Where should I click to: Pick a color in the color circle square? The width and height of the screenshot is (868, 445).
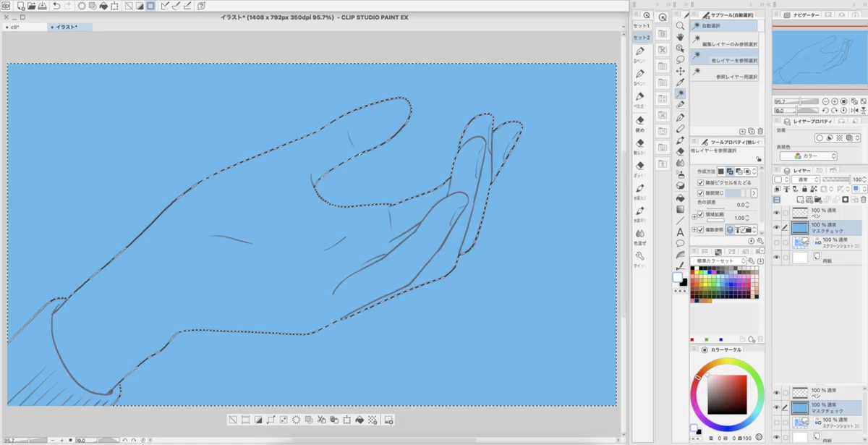coord(727,394)
